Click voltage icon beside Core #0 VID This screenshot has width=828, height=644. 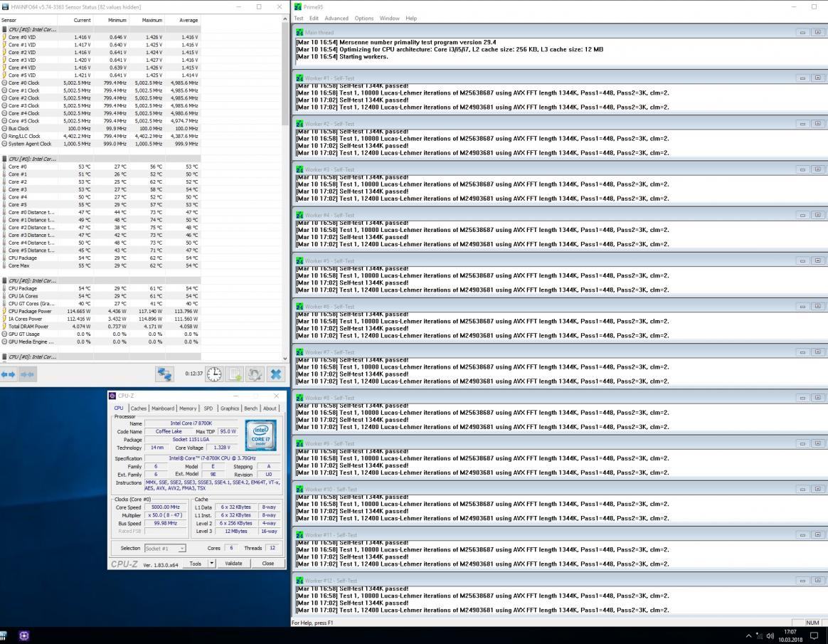(x=4, y=38)
